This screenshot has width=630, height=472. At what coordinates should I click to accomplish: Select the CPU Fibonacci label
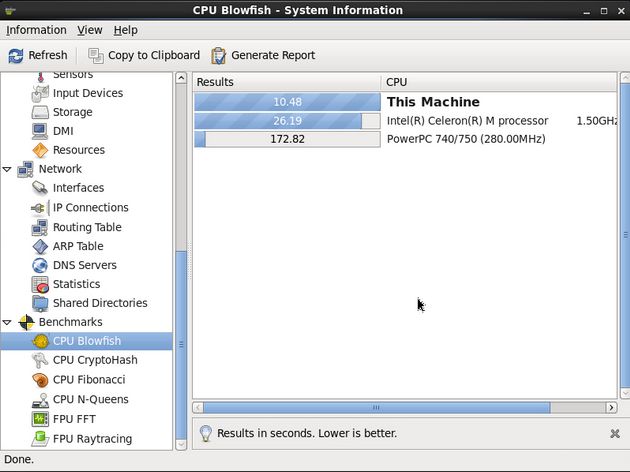coord(89,380)
